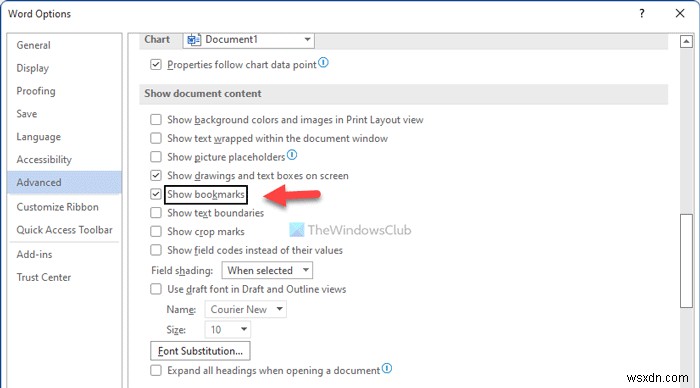
Task: Open the General options category
Action: pos(64,45)
